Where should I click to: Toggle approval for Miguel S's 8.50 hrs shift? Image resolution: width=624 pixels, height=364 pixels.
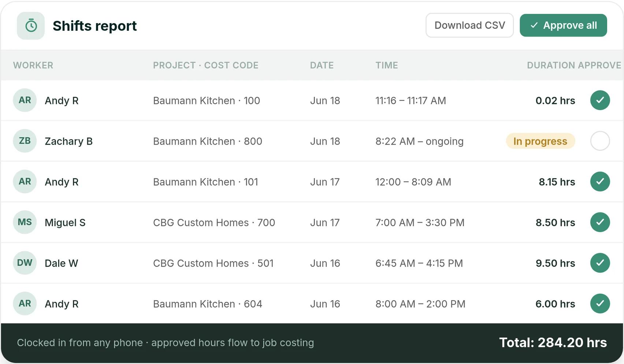600,222
